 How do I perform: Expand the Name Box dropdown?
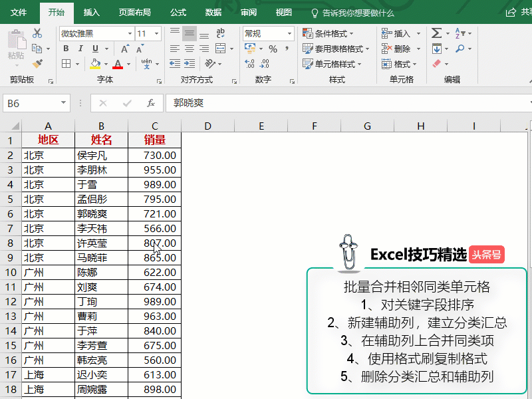click(x=63, y=103)
